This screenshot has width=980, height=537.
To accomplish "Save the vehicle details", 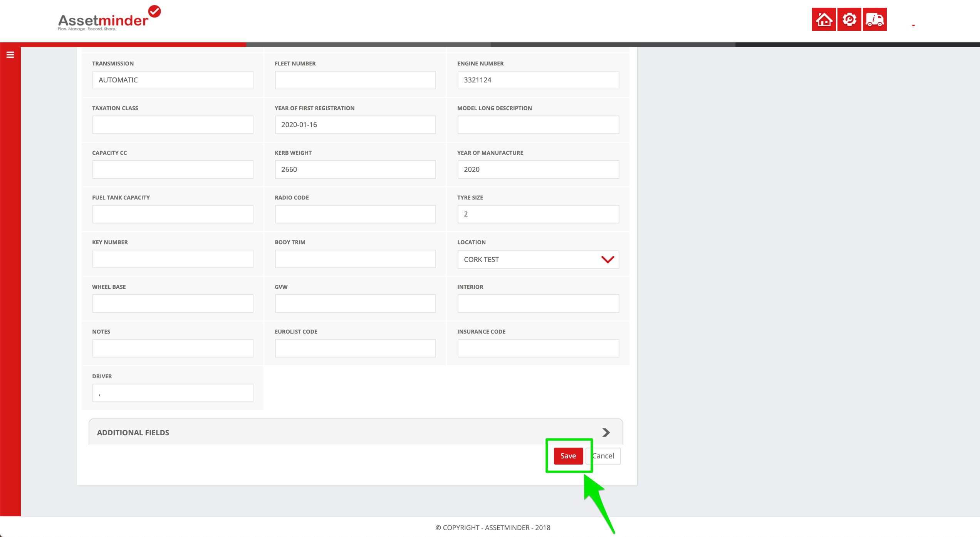I will click(x=568, y=456).
